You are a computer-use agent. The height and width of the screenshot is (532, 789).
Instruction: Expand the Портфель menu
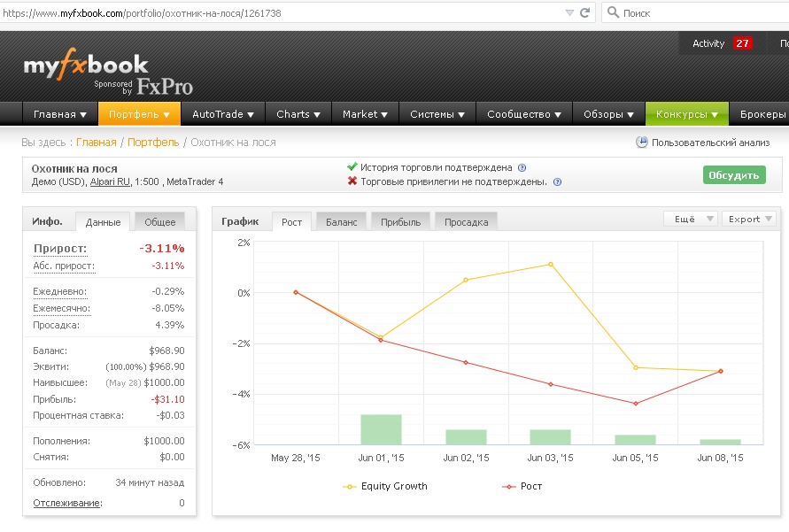click(x=139, y=114)
